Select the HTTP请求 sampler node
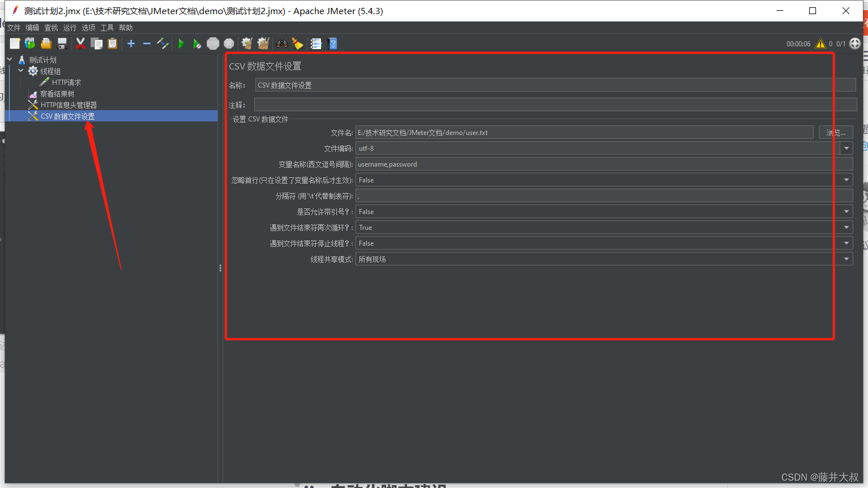This screenshot has width=868, height=488. 67,82
